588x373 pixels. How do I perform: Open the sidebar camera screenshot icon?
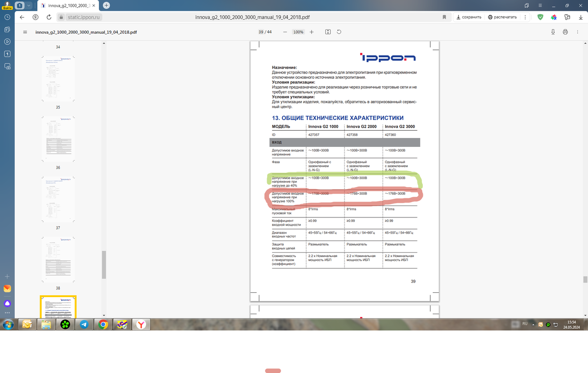7,66
